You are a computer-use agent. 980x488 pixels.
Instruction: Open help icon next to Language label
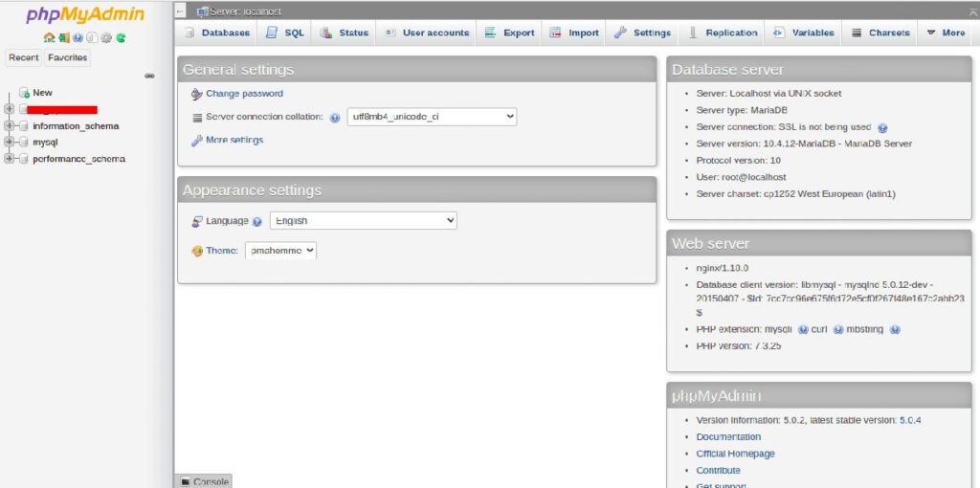pos(256,221)
